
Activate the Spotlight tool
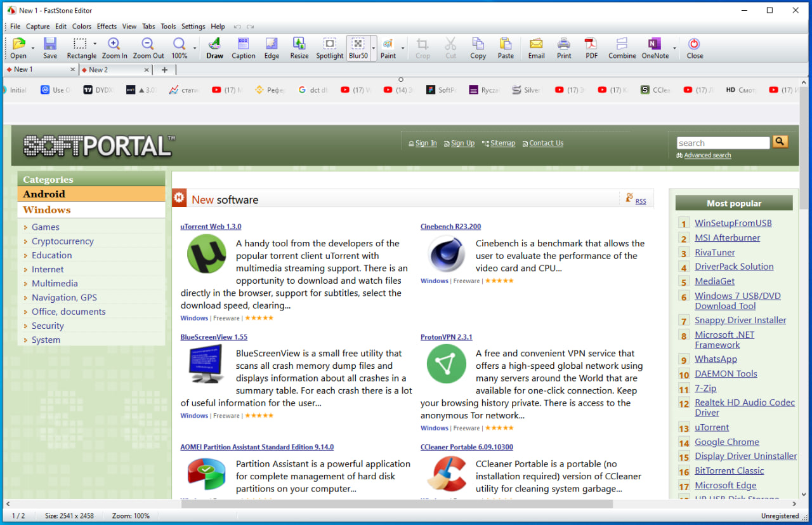click(330, 44)
